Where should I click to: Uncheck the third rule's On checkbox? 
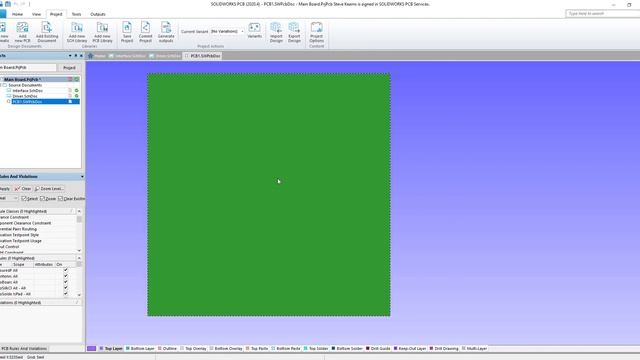[x=66, y=282]
